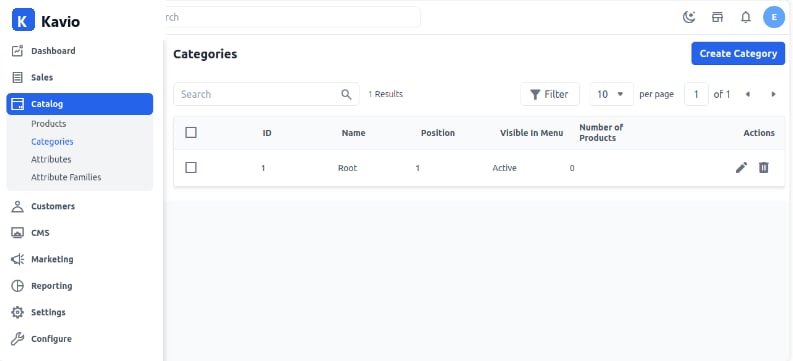Click the Reporting pie chart icon

coord(18,286)
